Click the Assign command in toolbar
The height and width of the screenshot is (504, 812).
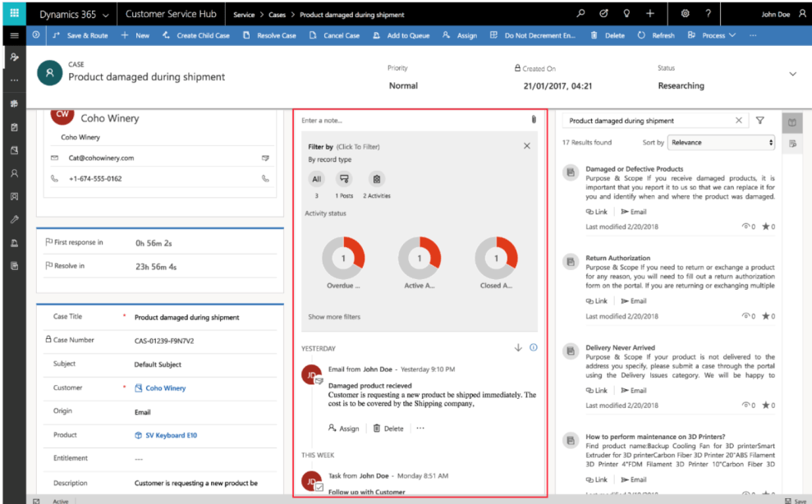[459, 35]
